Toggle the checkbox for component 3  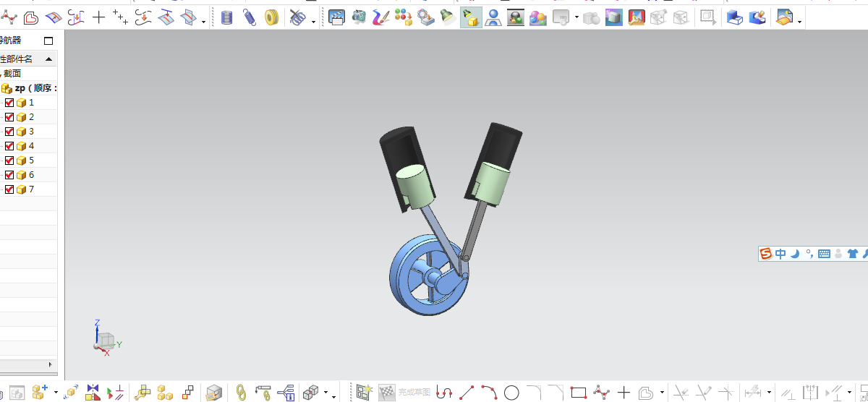click(x=9, y=132)
